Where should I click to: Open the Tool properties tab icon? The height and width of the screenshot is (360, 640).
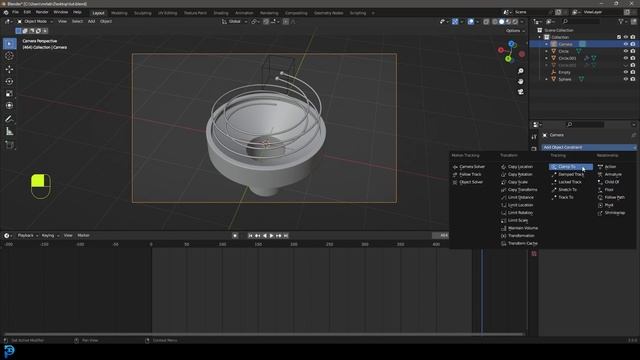tap(534, 137)
